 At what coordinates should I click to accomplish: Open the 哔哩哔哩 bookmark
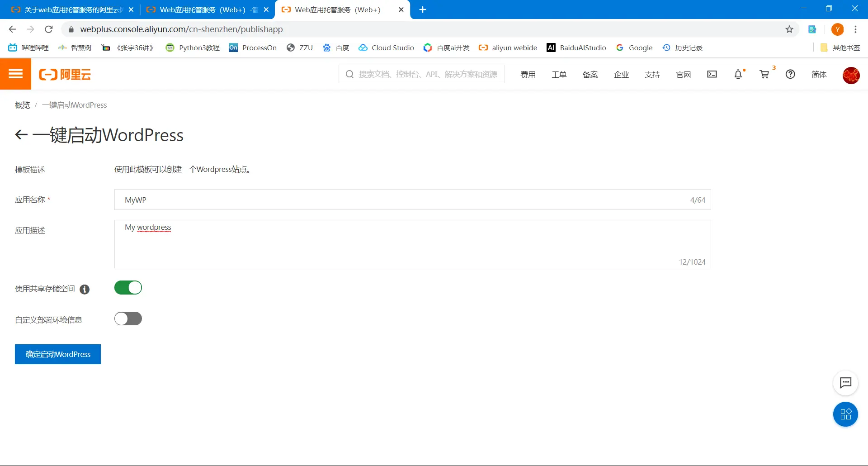click(28, 48)
